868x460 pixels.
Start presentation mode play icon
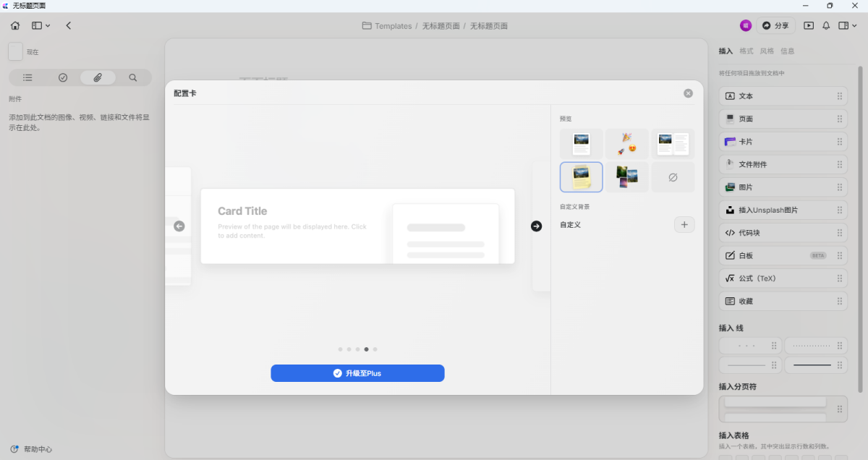pos(809,25)
